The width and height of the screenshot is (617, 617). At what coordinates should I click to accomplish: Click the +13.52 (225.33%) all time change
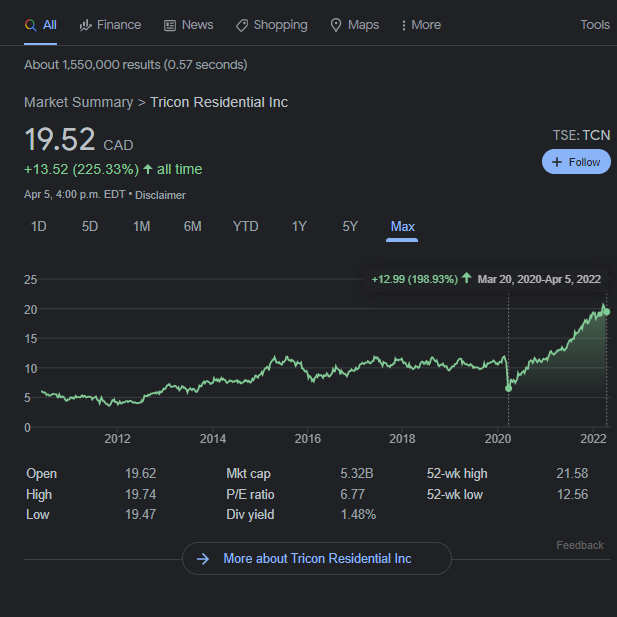point(113,169)
